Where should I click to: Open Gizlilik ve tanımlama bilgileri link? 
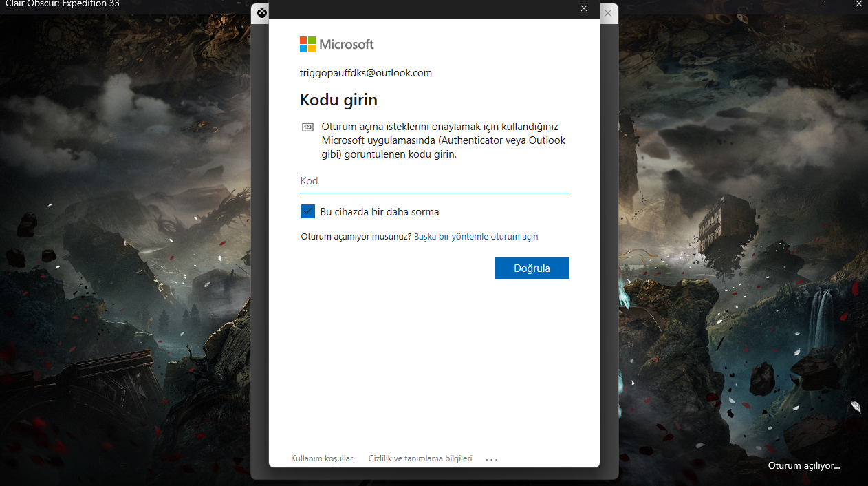point(420,458)
